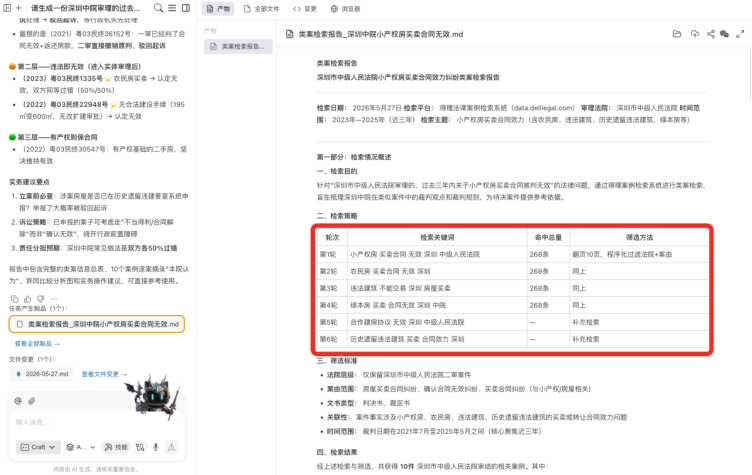Screen dimensions: 752x475
Task: Open the list menu icon in chat header
Action: tap(172, 8)
